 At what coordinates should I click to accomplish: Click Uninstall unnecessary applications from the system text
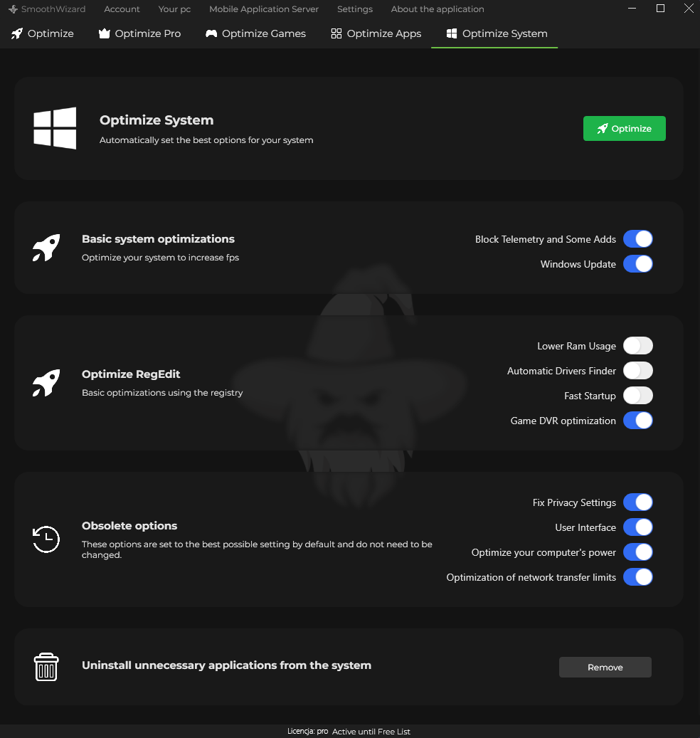click(226, 665)
